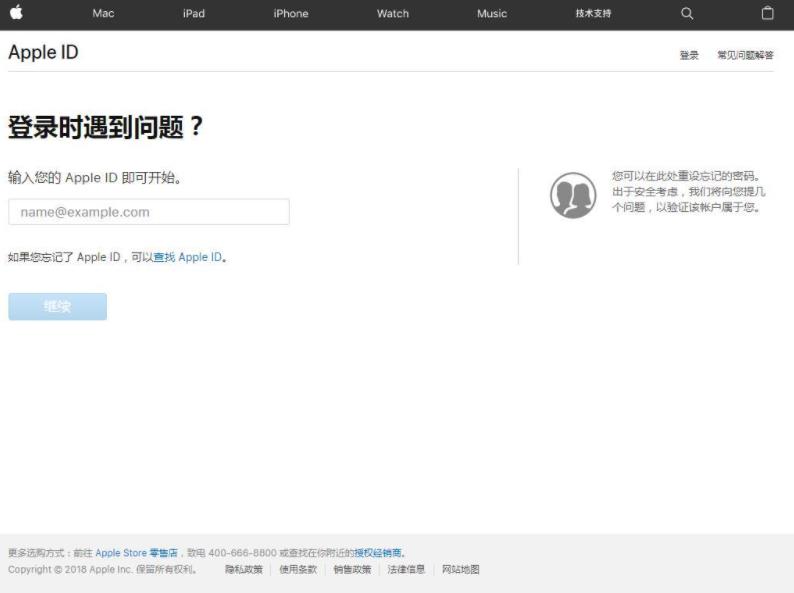
Task: Open the 隐私政策 footer link
Action: click(x=243, y=570)
